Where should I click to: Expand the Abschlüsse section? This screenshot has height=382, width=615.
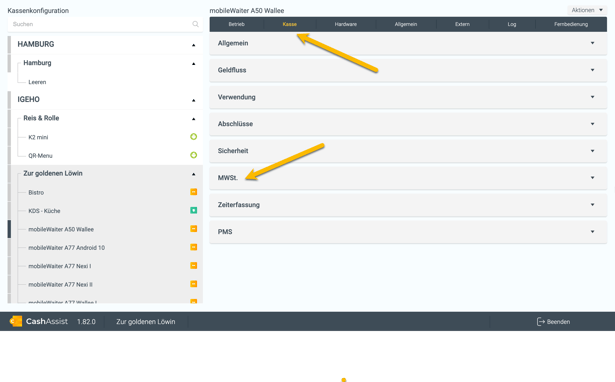(408, 124)
